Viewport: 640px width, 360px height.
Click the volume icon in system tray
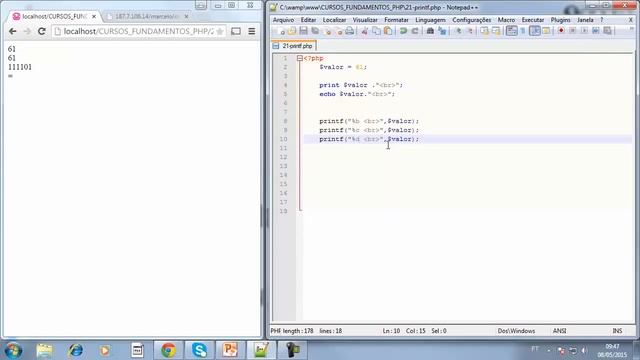[584, 350]
